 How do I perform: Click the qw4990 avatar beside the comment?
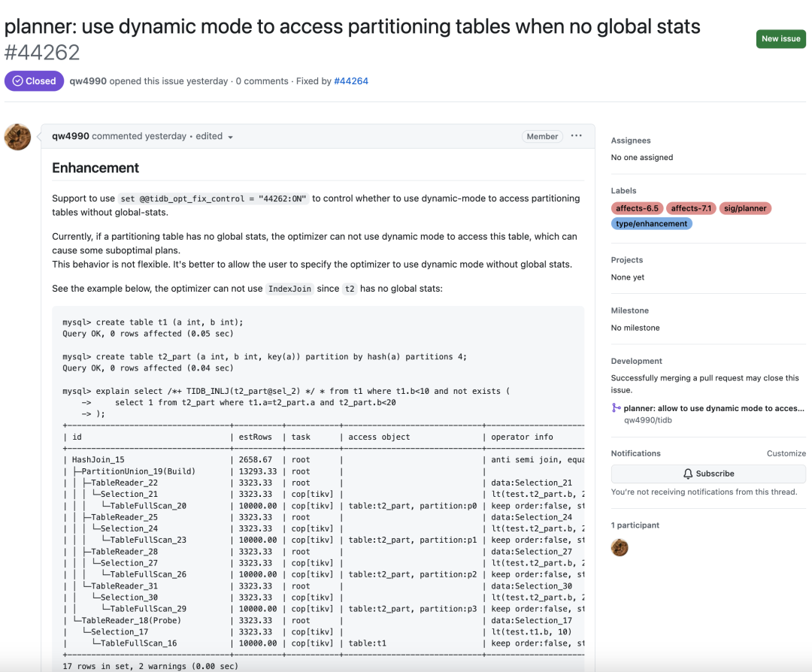tap(17, 138)
